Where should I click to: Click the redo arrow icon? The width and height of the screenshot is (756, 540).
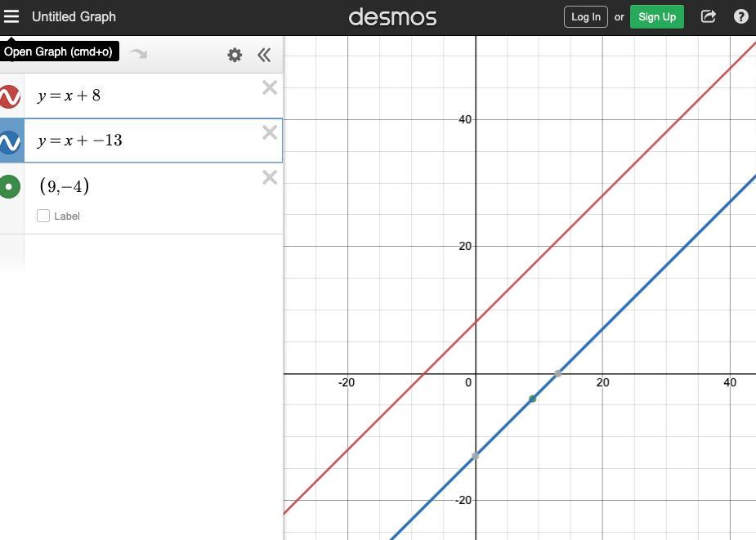pos(139,54)
